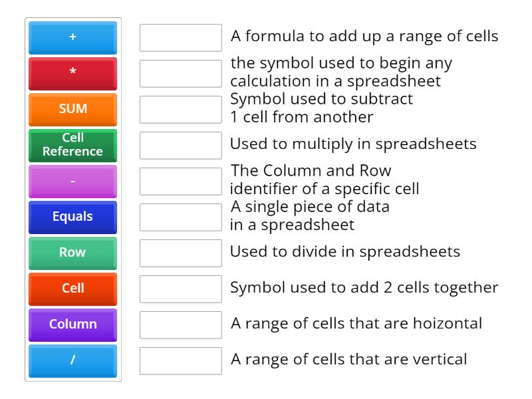Click answer box beside 'Used to divide'

pos(180,253)
